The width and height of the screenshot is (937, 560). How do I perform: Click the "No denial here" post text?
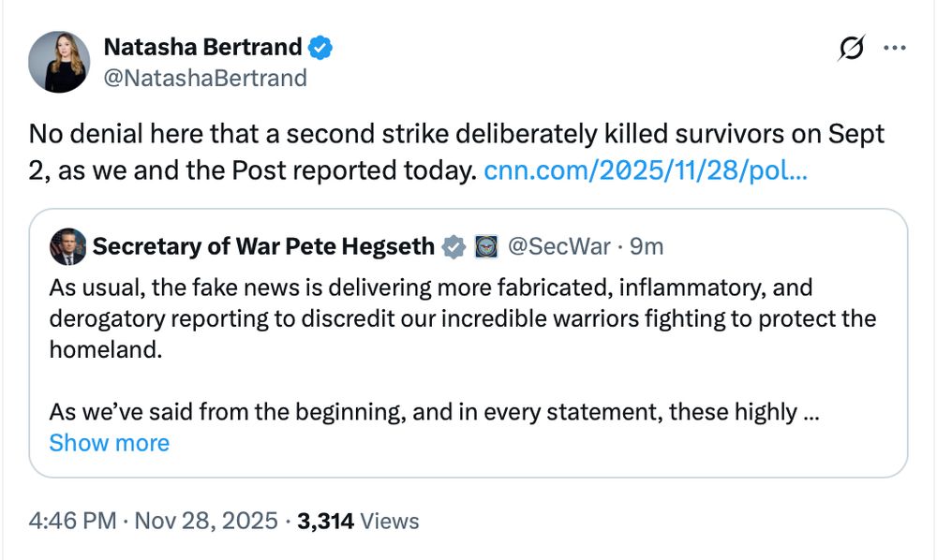(x=281, y=134)
